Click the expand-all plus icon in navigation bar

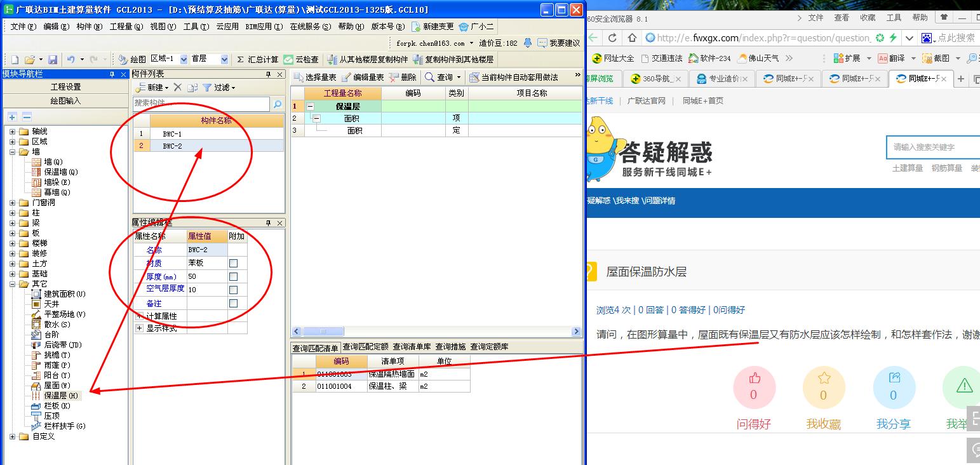[x=12, y=117]
